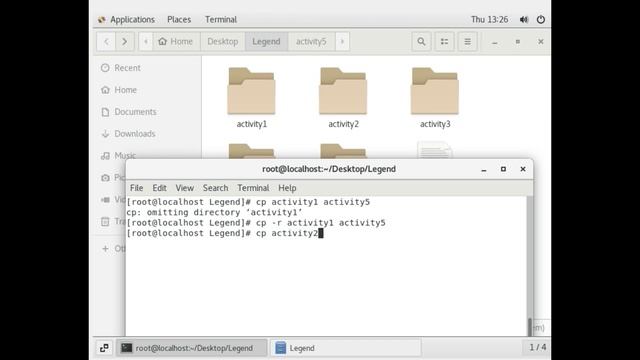Click the plus icon for Other Locations

point(105,249)
